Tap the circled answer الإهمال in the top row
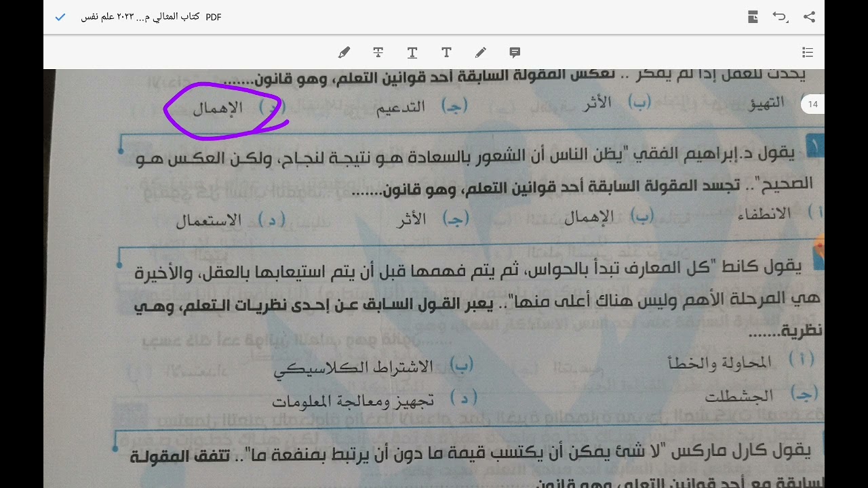 click(x=218, y=108)
